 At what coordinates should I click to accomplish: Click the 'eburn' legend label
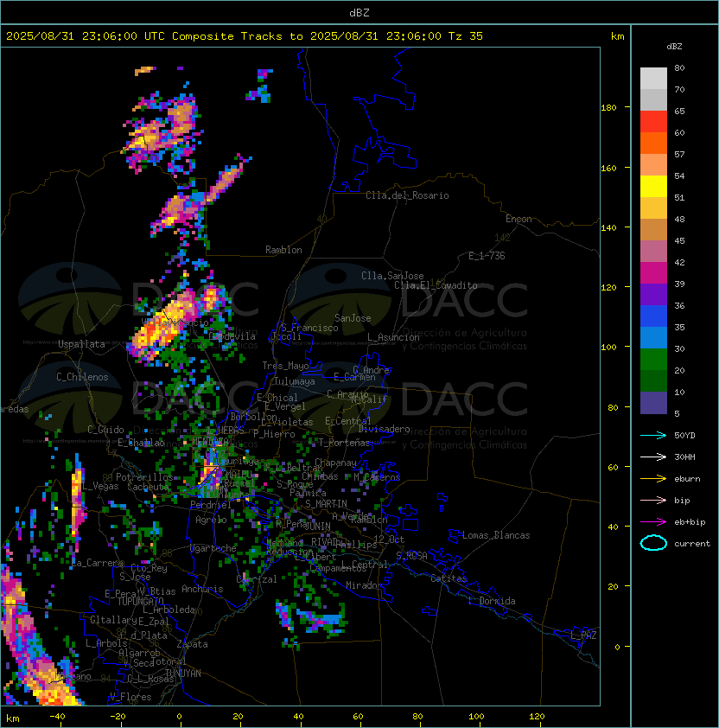pyautogui.click(x=687, y=479)
